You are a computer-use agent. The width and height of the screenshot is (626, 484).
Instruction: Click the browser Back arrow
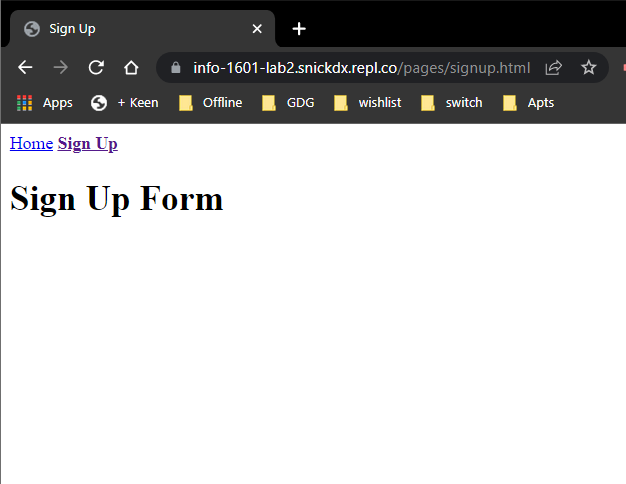coord(25,67)
